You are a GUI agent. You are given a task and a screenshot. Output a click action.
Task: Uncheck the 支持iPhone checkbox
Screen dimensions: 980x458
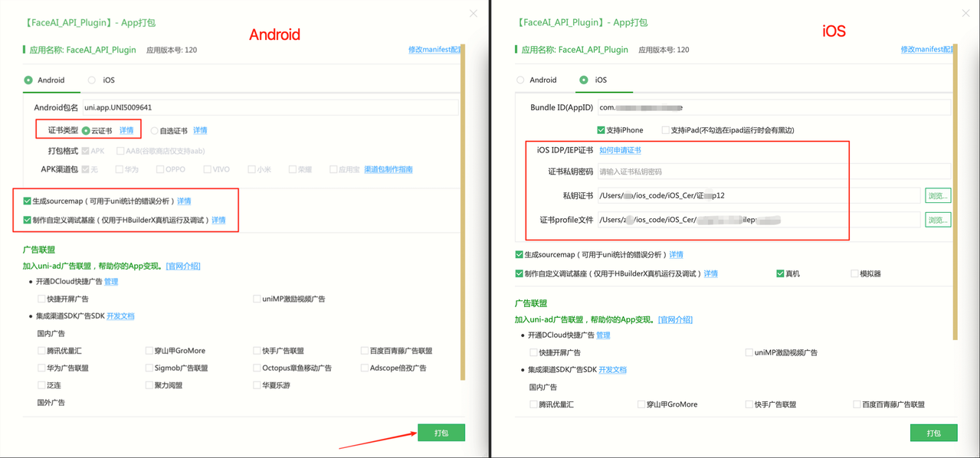[601, 130]
